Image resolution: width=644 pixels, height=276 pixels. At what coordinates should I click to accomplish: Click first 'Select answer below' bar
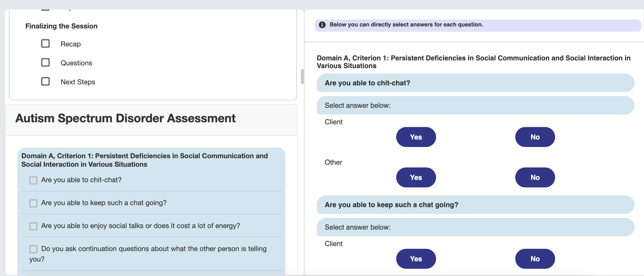[475, 106]
